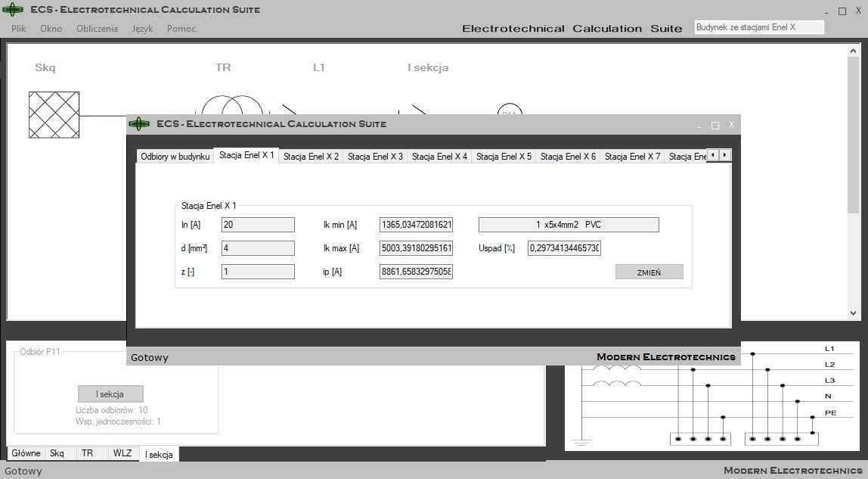Click the Uspad [%] value field

(x=564, y=248)
